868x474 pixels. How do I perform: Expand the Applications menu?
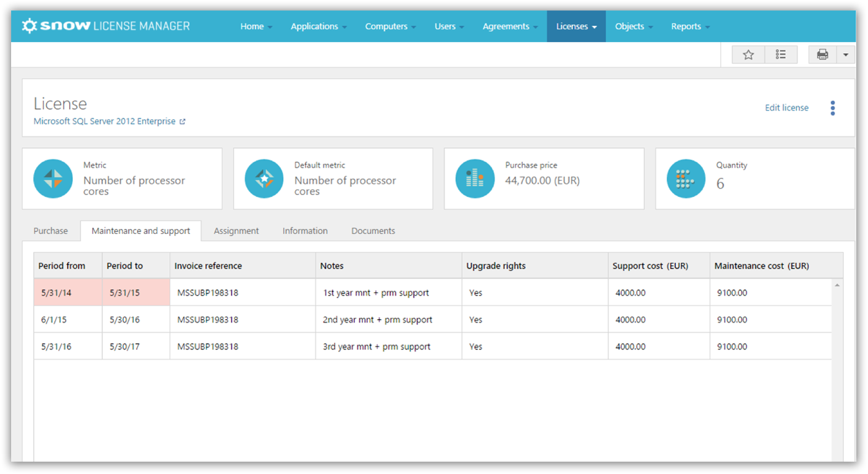point(319,27)
